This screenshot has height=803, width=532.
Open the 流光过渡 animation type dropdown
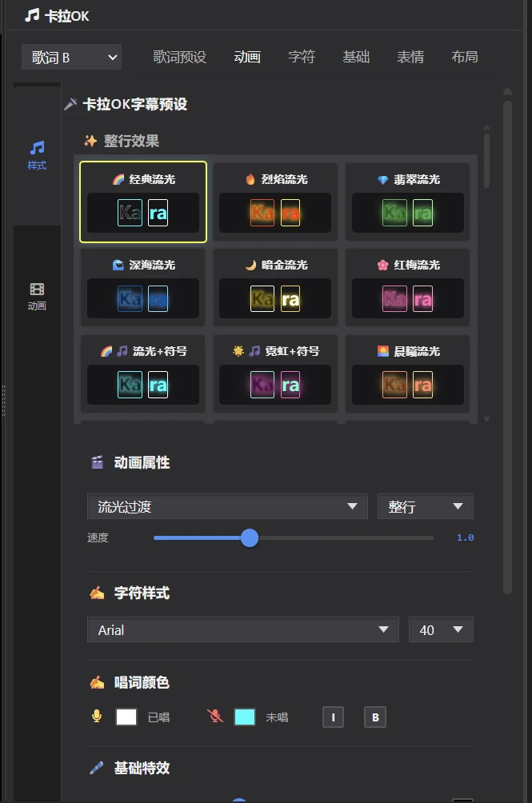[227, 506]
